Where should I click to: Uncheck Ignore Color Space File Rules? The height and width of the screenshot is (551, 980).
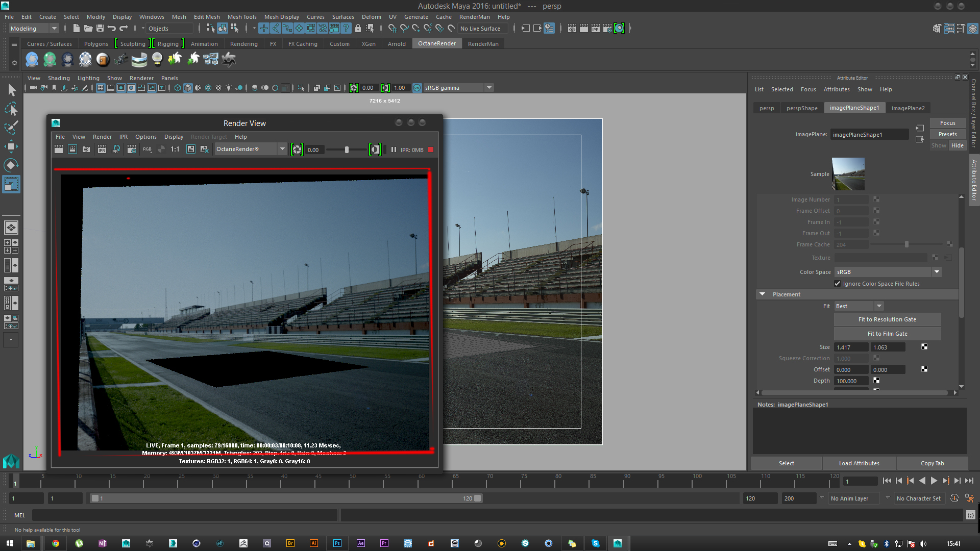coord(837,284)
